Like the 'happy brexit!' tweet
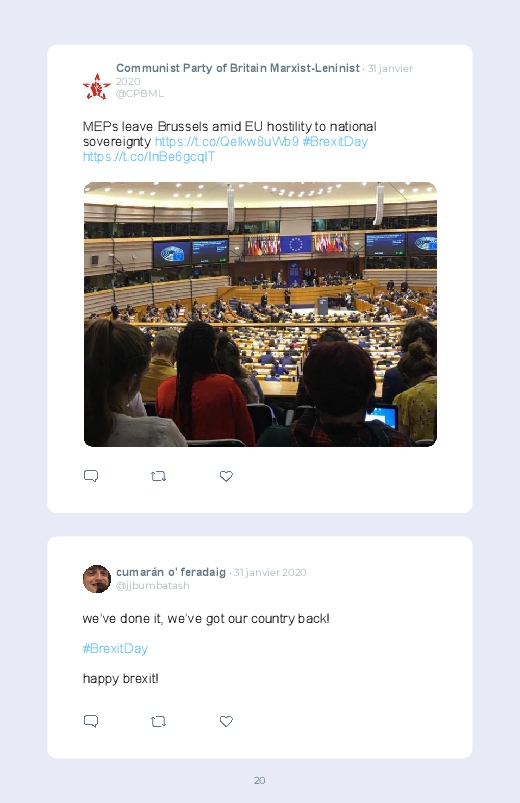The width and height of the screenshot is (520, 803). (226, 722)
